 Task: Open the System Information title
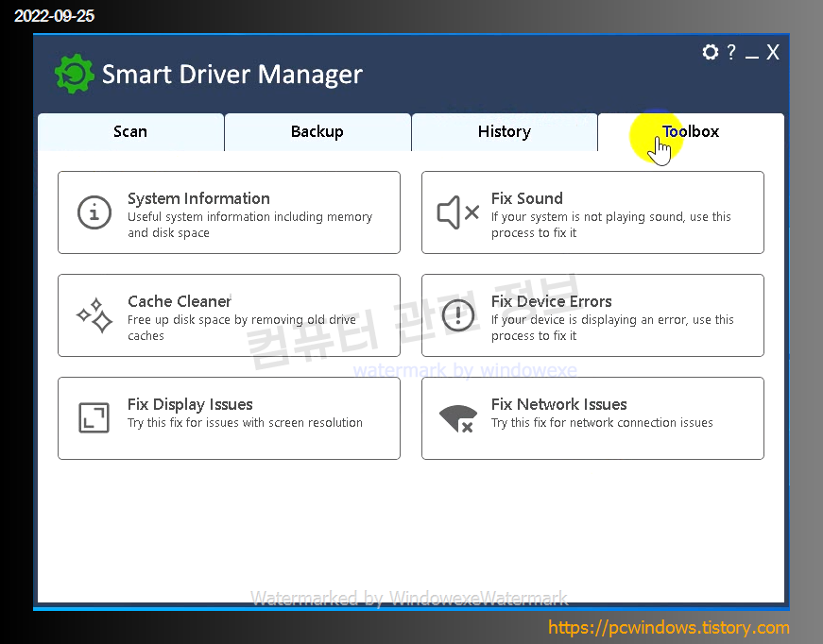coord(198,198)
